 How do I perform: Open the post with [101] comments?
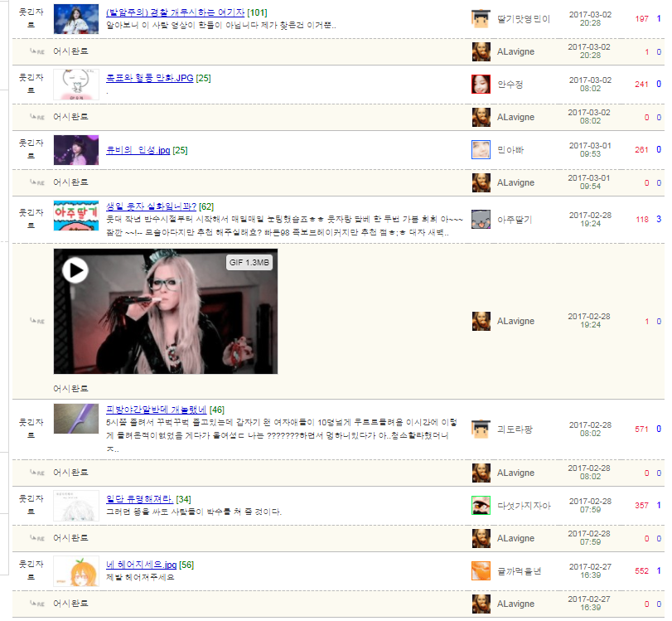point(176,12)
